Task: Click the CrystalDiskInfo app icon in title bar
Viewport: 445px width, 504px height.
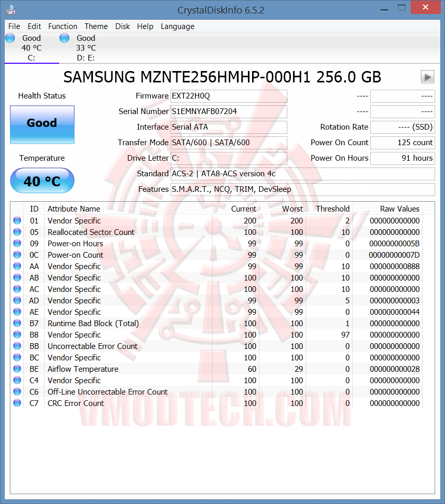Action: click(10, 10)
